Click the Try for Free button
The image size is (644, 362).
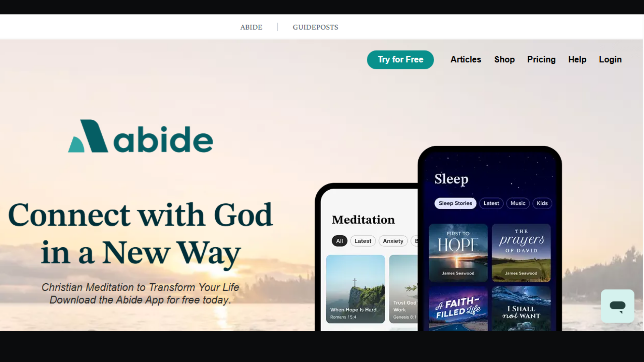tap(400, 60)
